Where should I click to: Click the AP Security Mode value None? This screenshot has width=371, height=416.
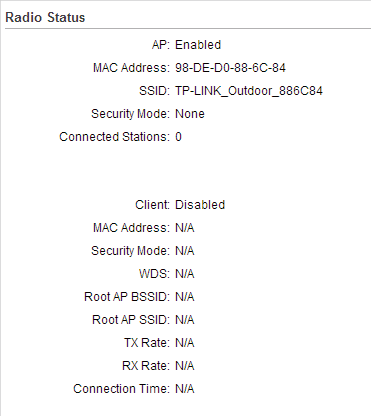(190, 114)
